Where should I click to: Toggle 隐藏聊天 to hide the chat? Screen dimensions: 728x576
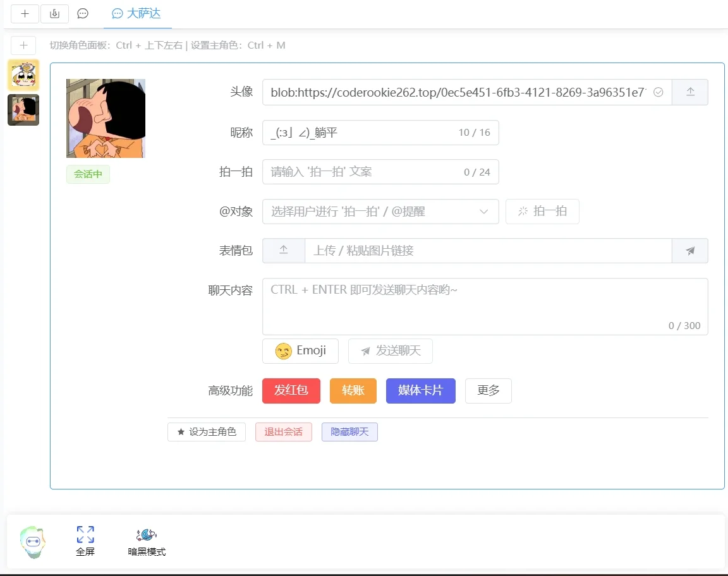(349, 432)
